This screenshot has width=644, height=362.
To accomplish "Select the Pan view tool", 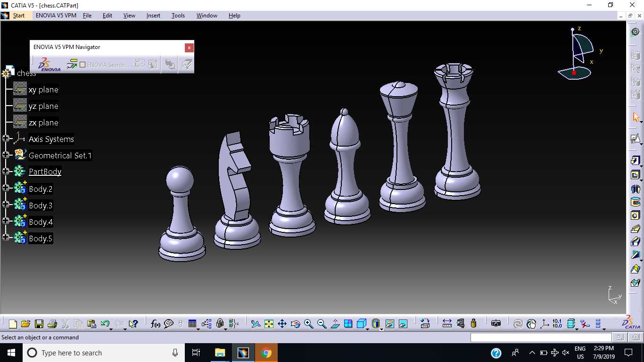I will (x=282, y=324).
